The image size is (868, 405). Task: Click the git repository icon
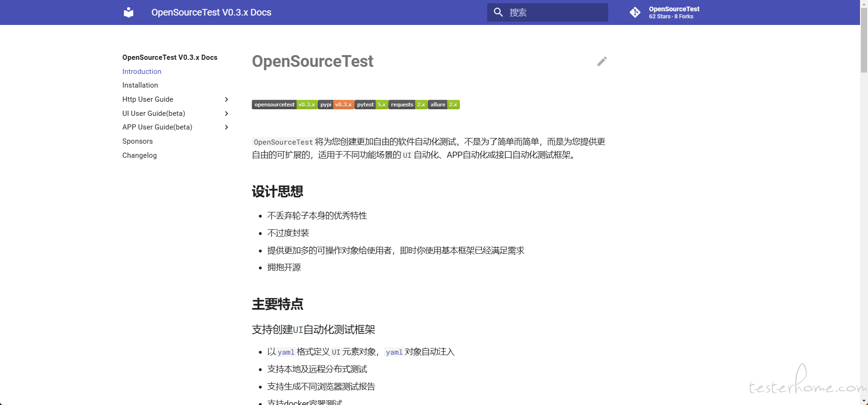pyautogui.click(x=635, y=12)
